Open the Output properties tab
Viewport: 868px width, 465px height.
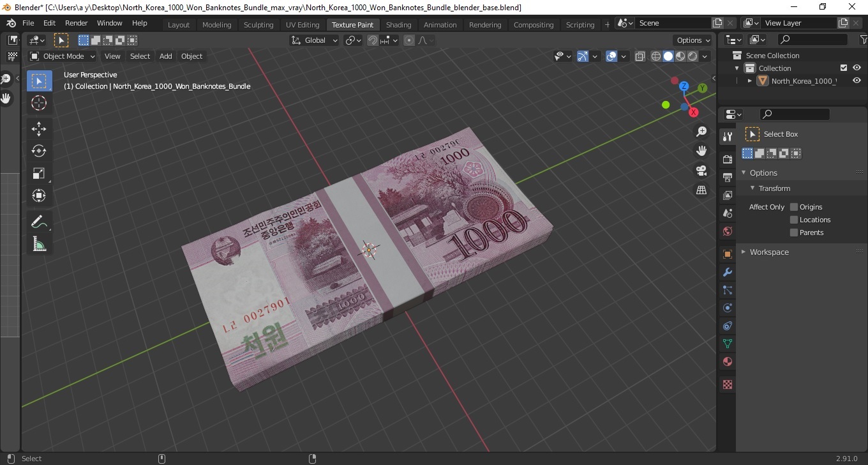727,177
